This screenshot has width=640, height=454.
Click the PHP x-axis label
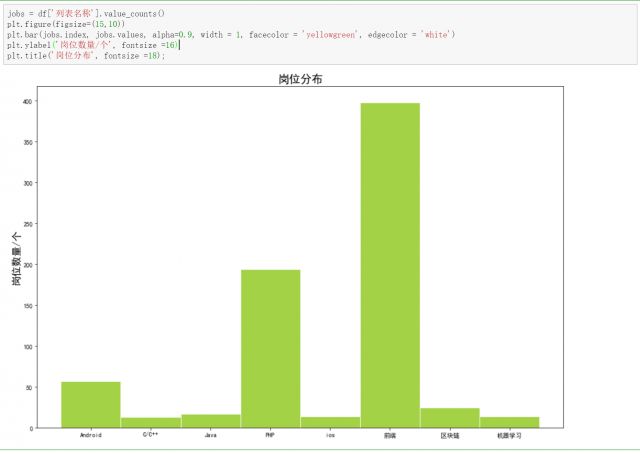[x=270, y=435]
